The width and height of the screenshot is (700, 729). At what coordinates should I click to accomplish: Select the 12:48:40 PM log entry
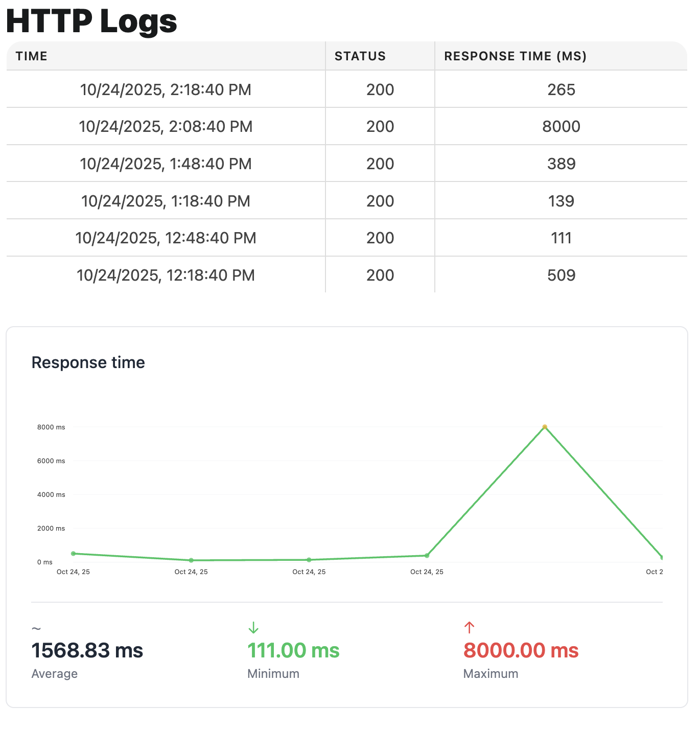click(x=350, y=238)
